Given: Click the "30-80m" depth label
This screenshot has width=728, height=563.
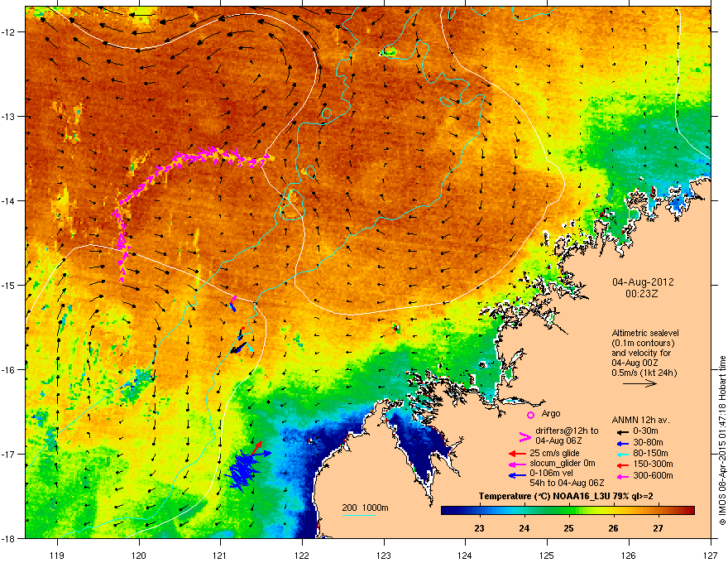Looking at the screenshot, I should [x=648, y=443].
